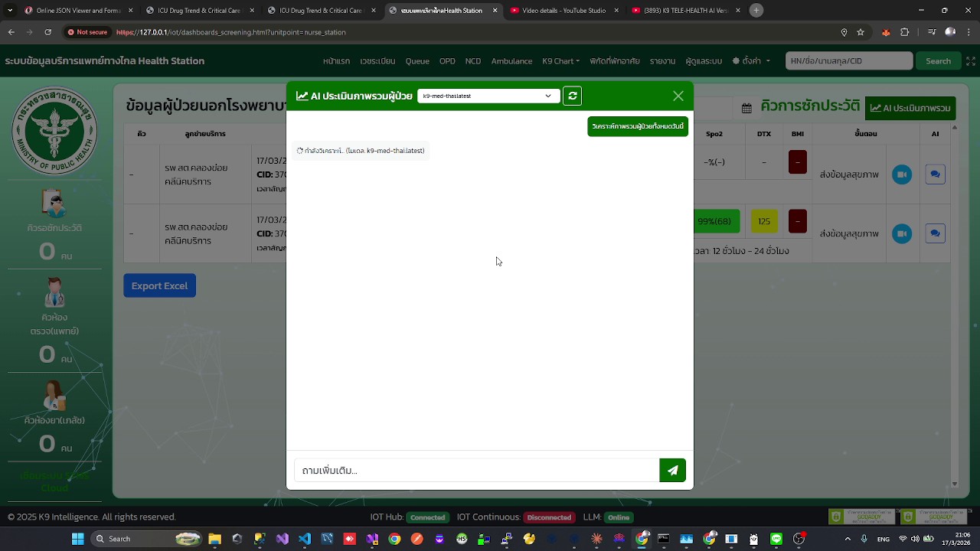Click the IOT Hub Connected status badge

pyautogui.click(x=427, y=517)
